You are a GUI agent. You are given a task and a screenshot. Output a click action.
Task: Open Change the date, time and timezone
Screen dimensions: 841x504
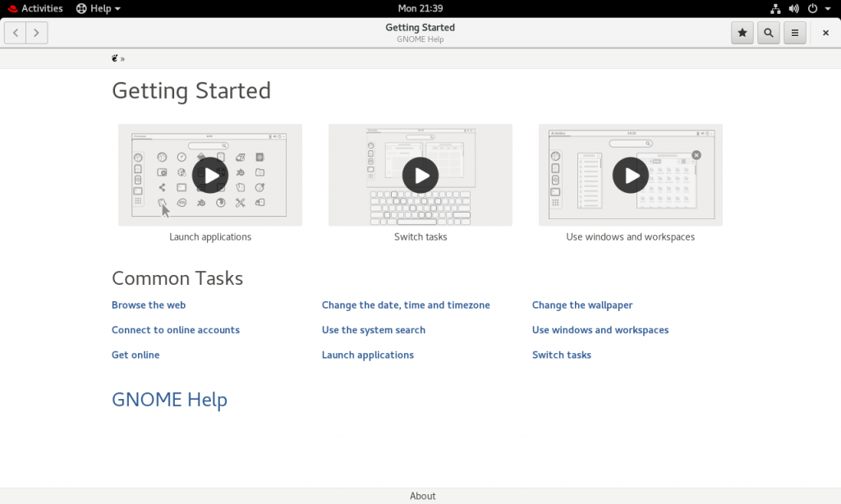[x=406, y=305]
